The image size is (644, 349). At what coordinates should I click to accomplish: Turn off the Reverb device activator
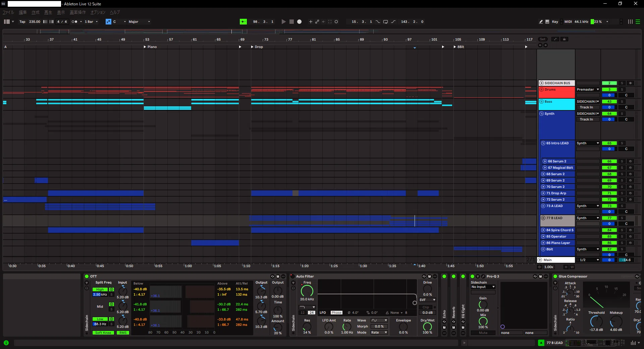click(453, 277)
